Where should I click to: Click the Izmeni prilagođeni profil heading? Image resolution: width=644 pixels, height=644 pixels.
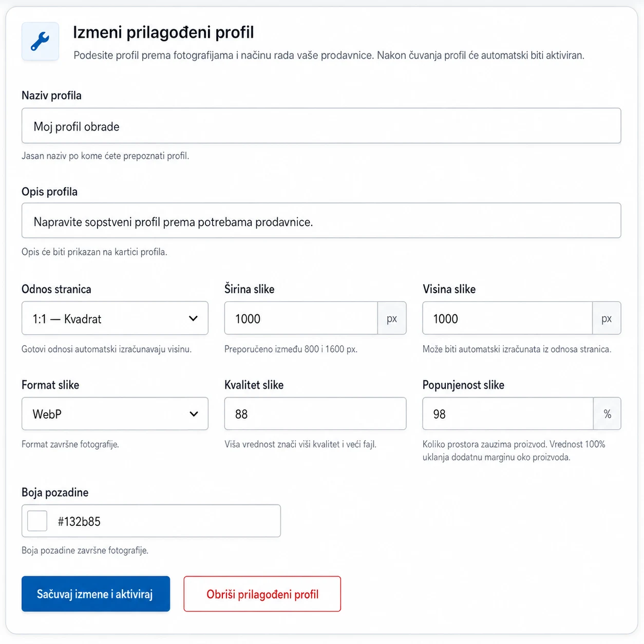coord(163,32)
